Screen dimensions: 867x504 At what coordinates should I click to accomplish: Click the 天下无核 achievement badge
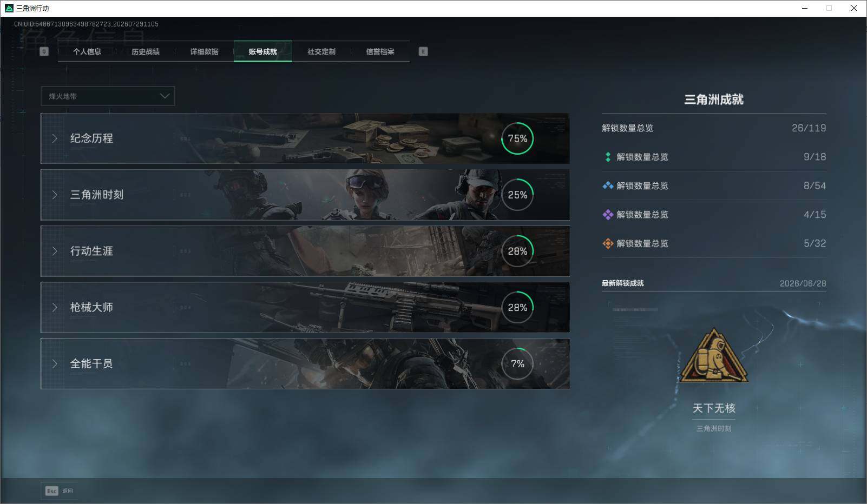coord(714,355)
